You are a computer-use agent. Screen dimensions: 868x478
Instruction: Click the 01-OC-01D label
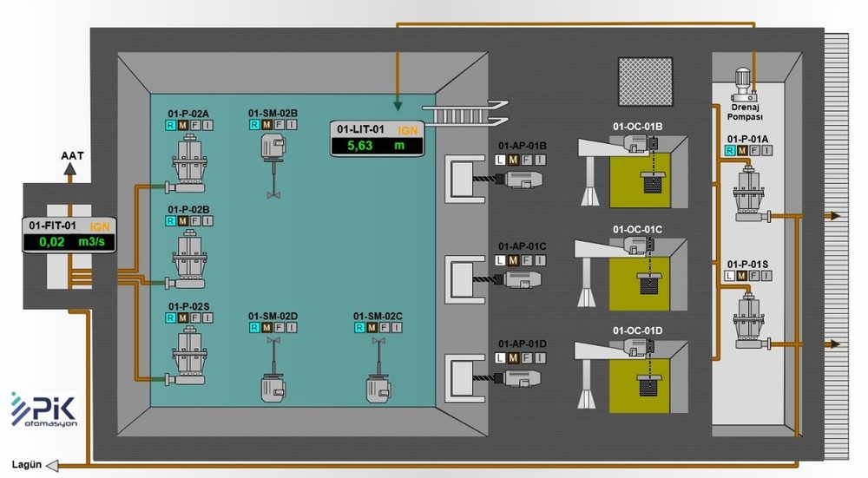click(637, 331)
